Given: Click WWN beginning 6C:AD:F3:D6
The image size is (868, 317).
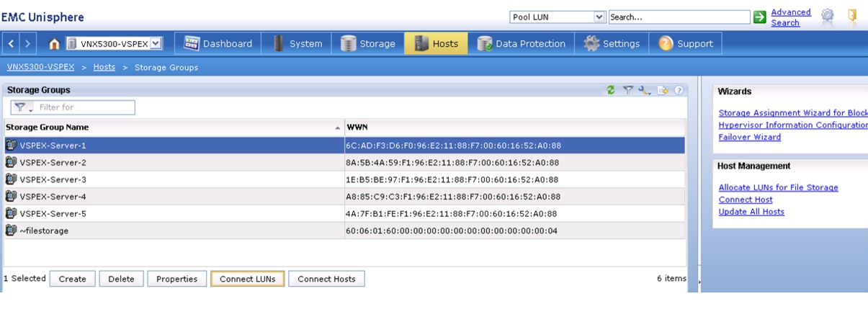Looking at the screenshot, I should click(453, 146).
